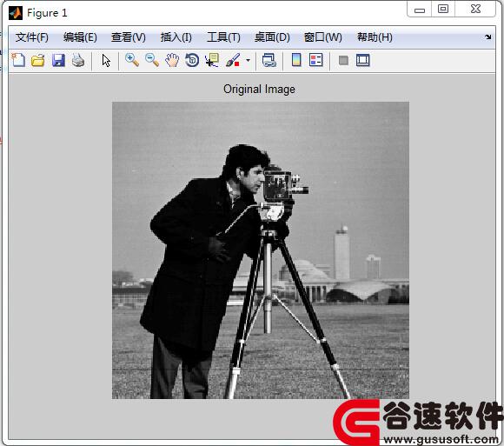Open the 工具(T) menu
This screenshot has width=504, height=446.
223,37
